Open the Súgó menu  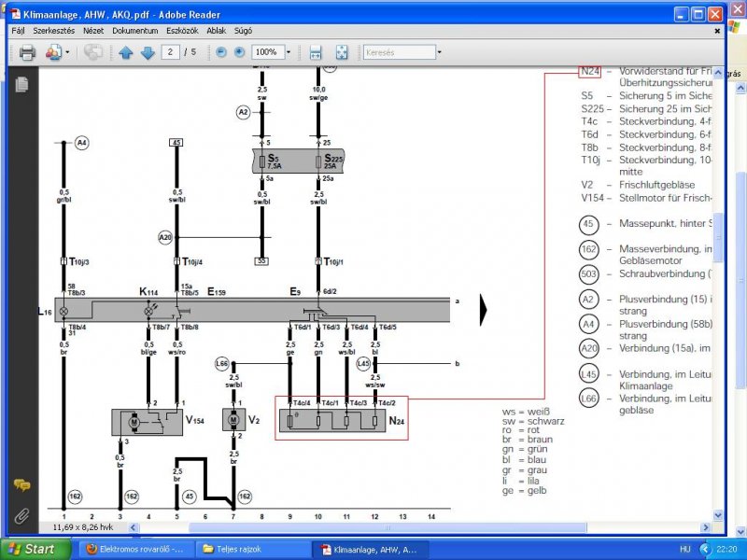click(x=243, y=31)
